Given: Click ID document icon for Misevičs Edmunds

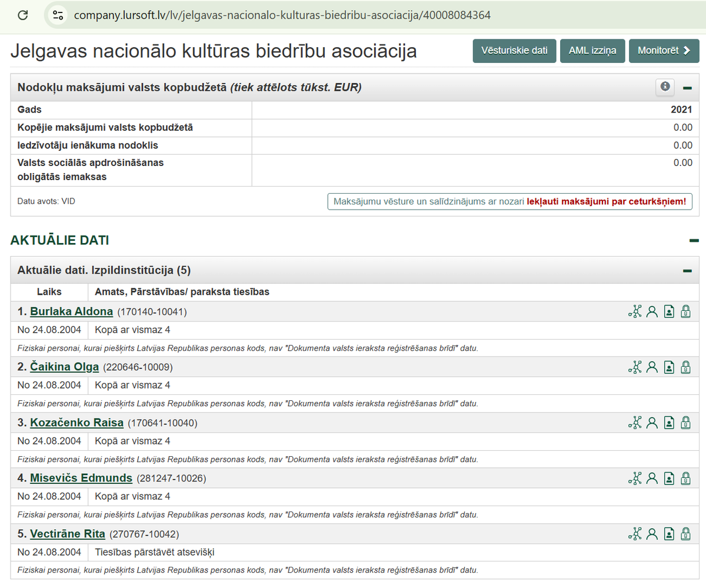Looking at the screenshot, I should click(669, 479).
